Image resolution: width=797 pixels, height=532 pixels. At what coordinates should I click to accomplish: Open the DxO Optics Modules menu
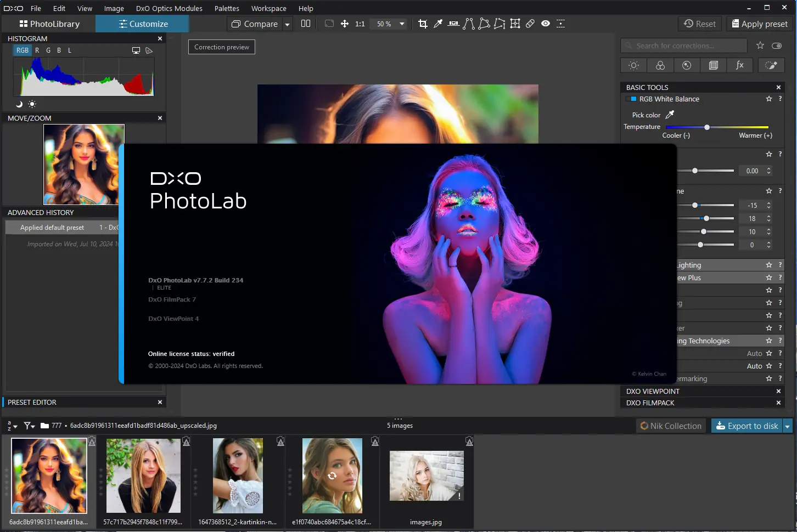[x=169, y=8]
